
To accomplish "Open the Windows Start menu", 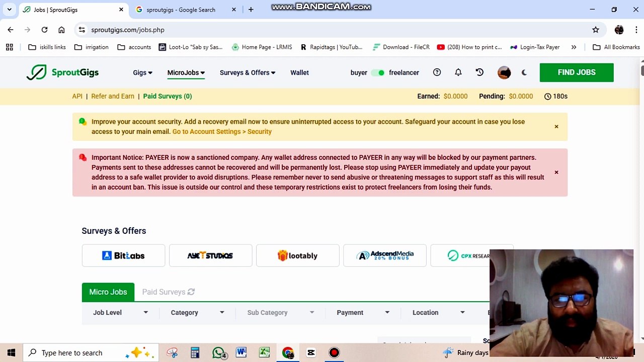I will click(x=11, y=352).
